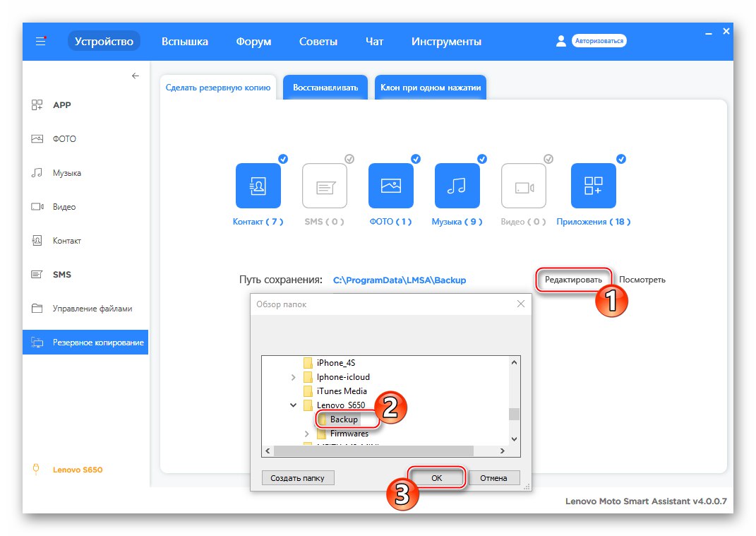Confirm folder selection with OK

[436, 478]
